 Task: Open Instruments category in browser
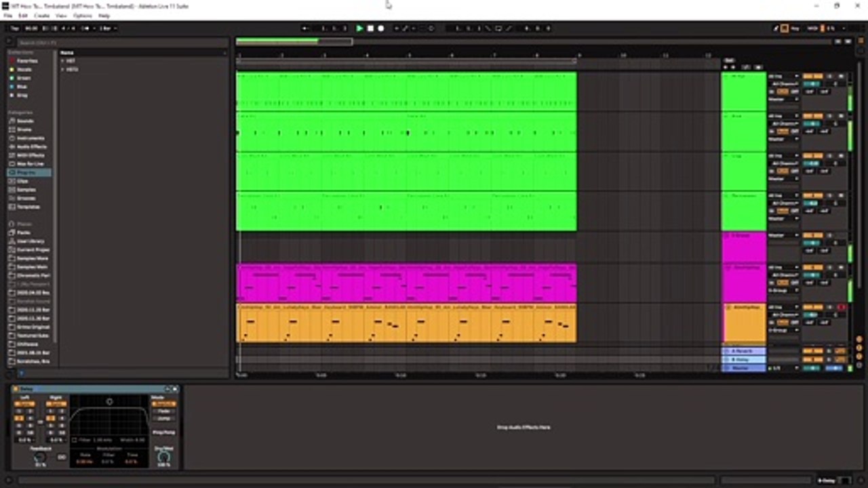point(31,138)
